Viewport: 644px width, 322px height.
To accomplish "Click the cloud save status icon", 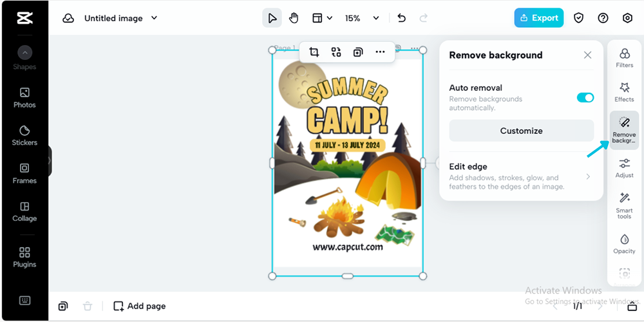I will [x=68, y=18].
